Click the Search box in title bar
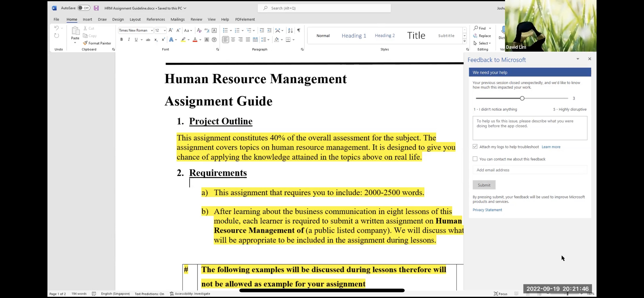 tap(324, 8)
